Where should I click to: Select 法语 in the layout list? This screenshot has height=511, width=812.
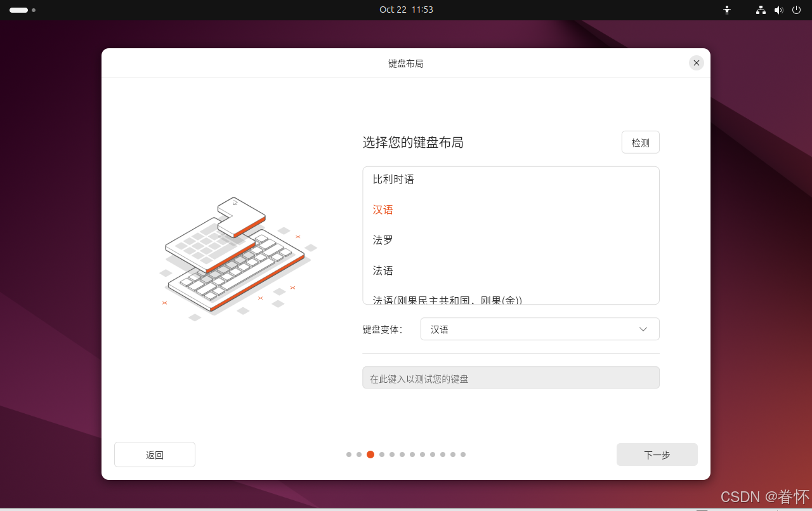coord(511,271)
